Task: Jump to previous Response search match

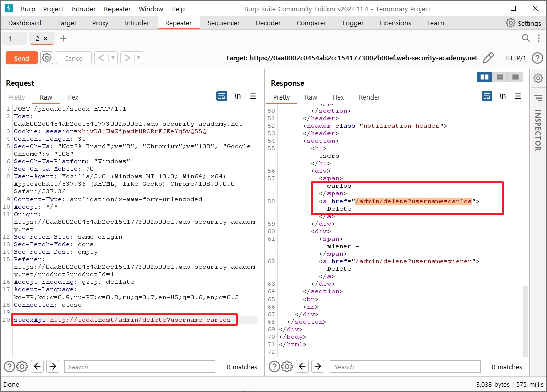Action: click(302, 366)
